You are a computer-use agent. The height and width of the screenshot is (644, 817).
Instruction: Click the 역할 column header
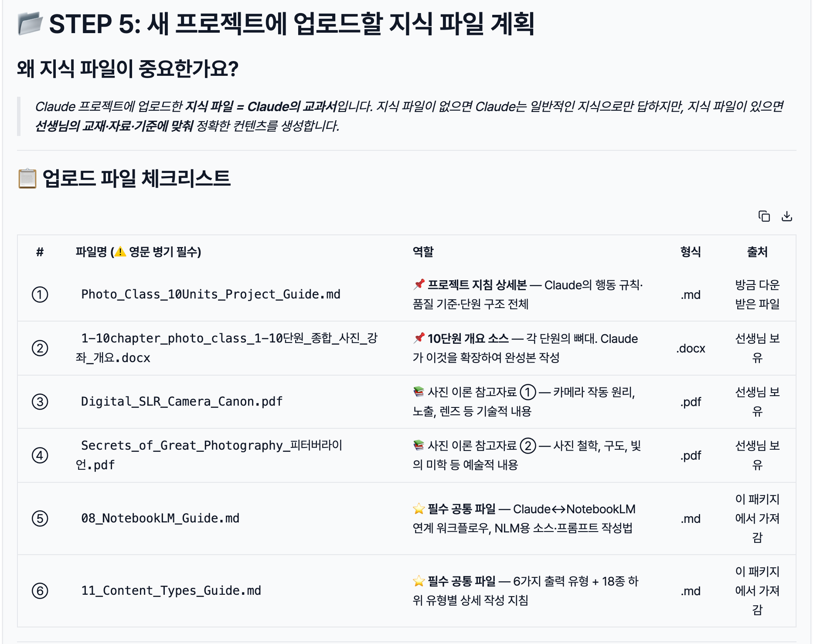pos(423,252)
